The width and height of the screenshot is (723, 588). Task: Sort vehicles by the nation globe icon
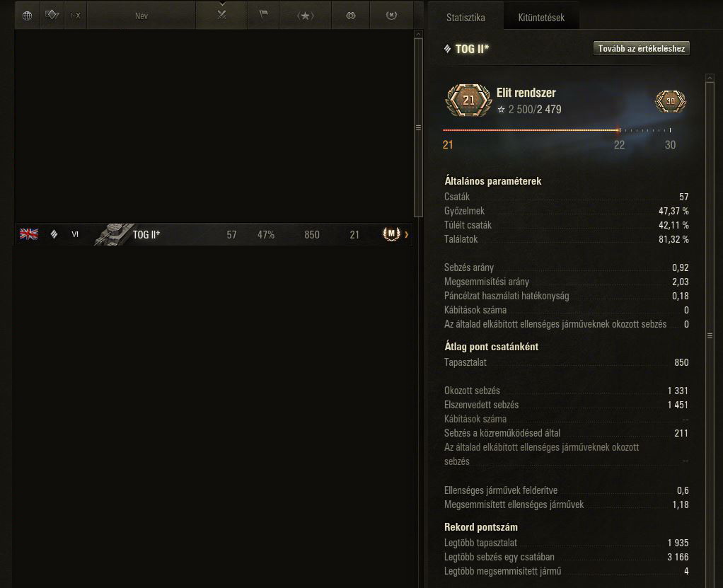tap(27, 16)
